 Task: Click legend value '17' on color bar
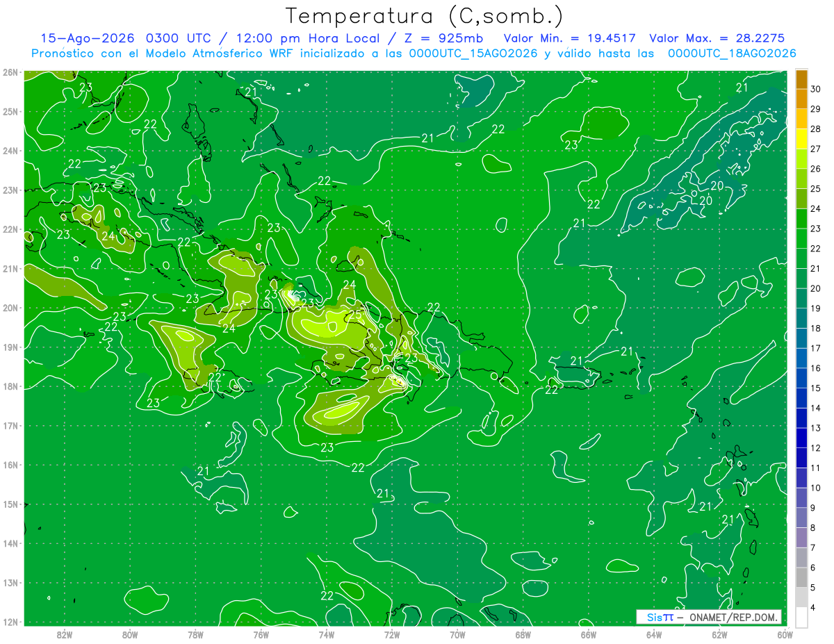pyautogui.click(x=815, y=349)
